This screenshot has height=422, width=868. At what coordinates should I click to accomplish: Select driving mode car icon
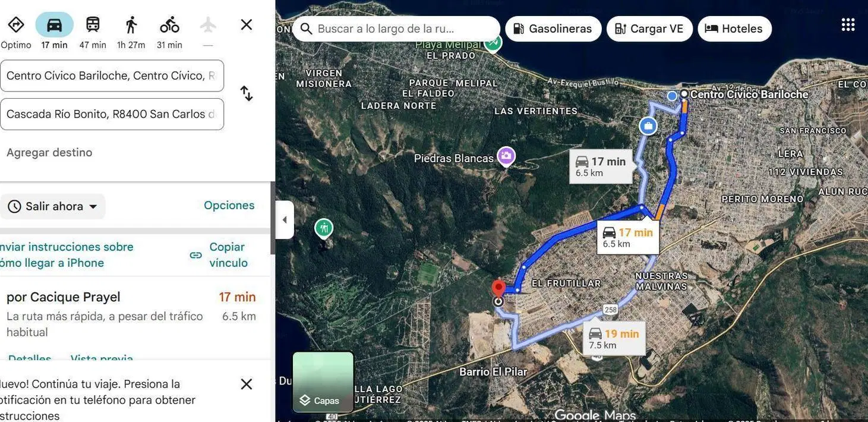pos(54,25)
